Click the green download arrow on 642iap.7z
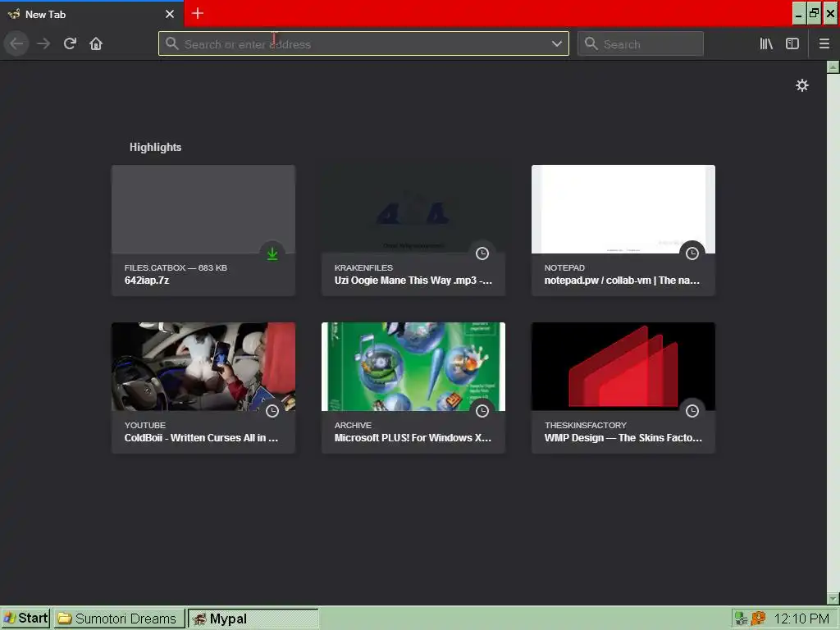 (x=272, y=253)
